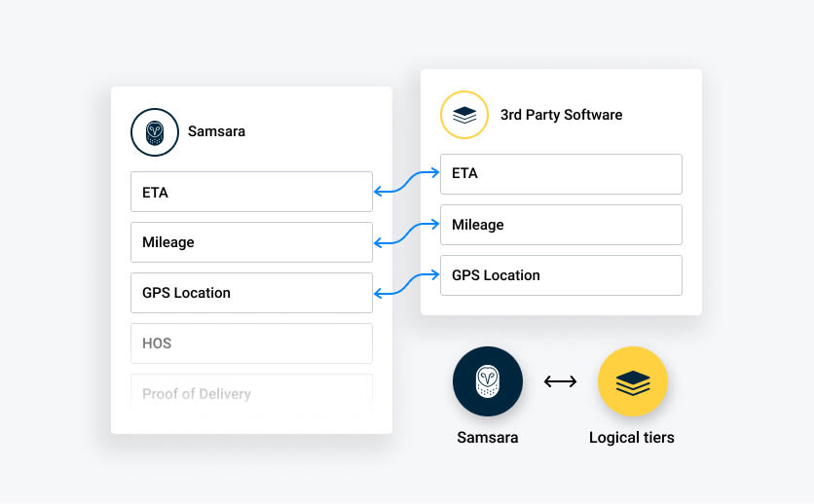Select the ETA field in Samsara card
Viewport: 814px width, 504px height.
pyautogui.click(x=252, y=192)
